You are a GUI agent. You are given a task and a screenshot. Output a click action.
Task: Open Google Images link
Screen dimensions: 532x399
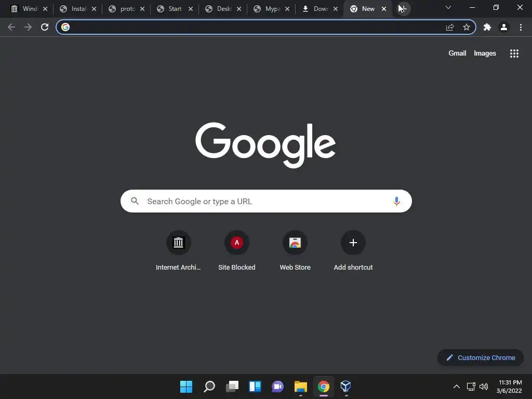pos(485,54)
